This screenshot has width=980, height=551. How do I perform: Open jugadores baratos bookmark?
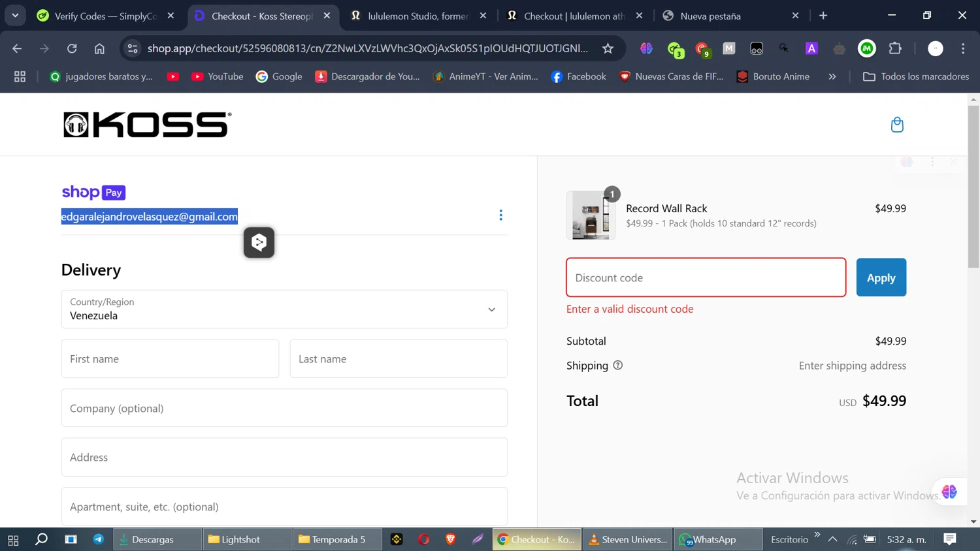point(101,76)
